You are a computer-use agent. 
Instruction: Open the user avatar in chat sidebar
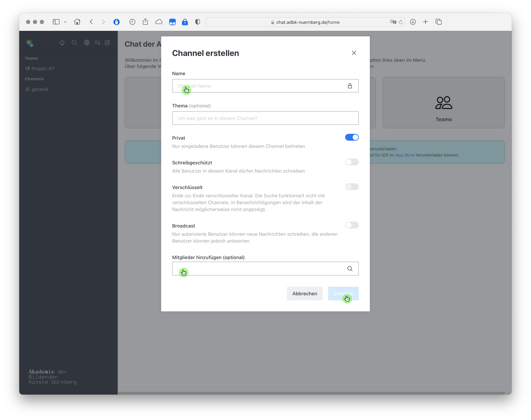point(29,43)
